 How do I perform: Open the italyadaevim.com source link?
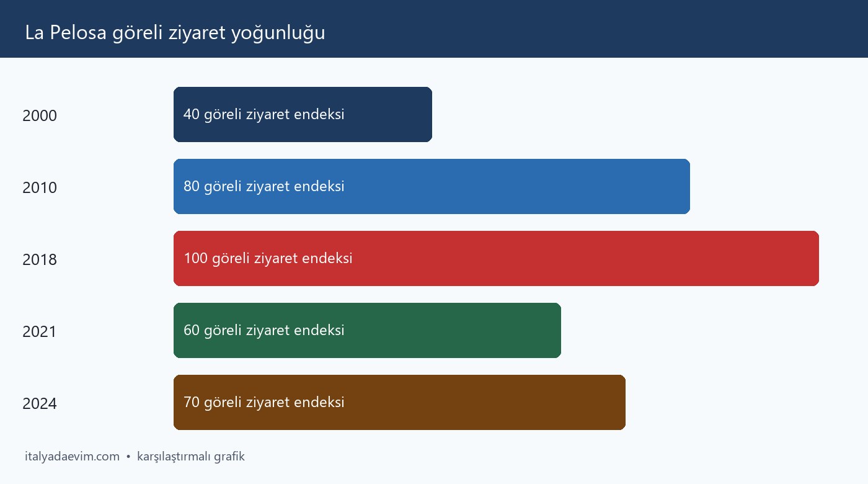click(72, 457)
